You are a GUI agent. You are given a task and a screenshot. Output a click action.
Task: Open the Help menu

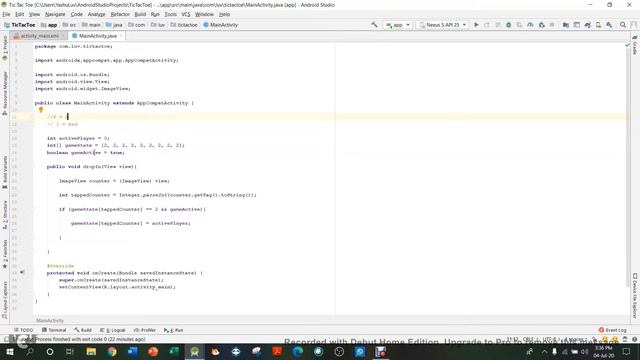(224, 14)
